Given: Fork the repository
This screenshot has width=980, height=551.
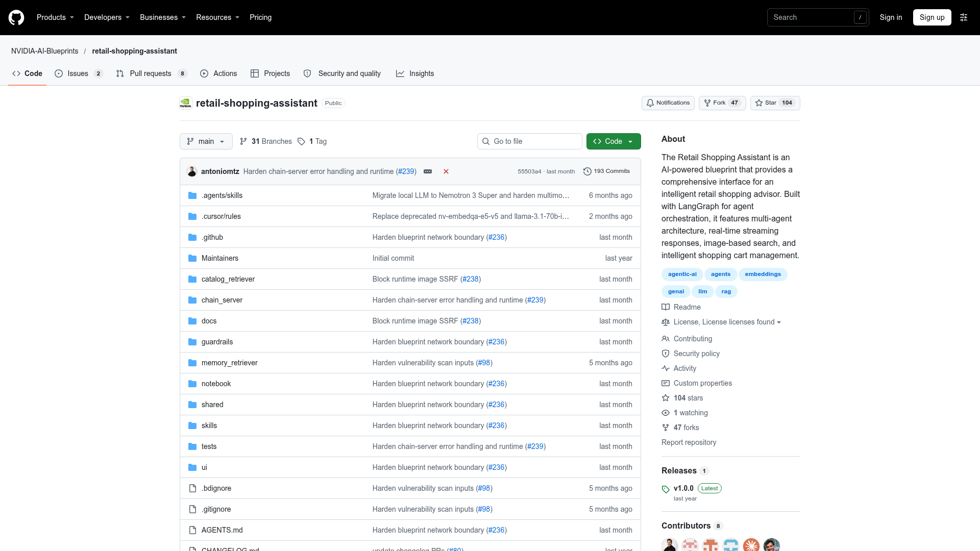Looking at the screenshot, I should coord(722,103).
